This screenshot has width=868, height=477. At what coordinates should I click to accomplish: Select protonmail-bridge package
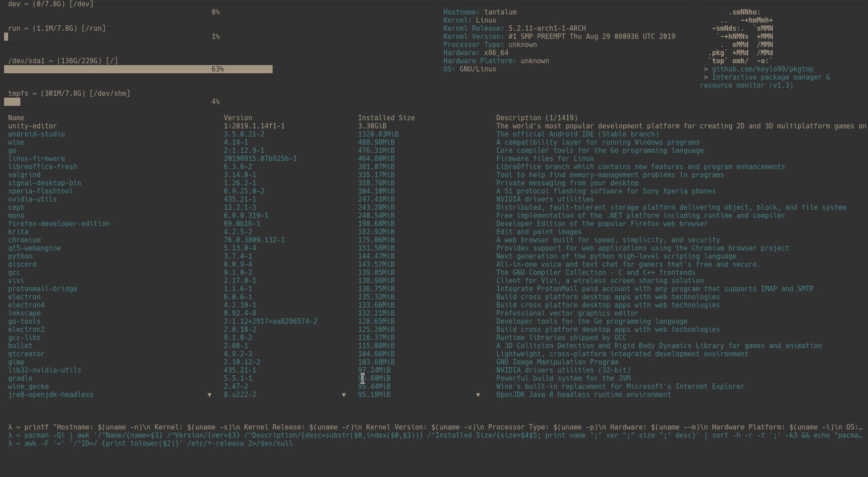click(42, 289)
